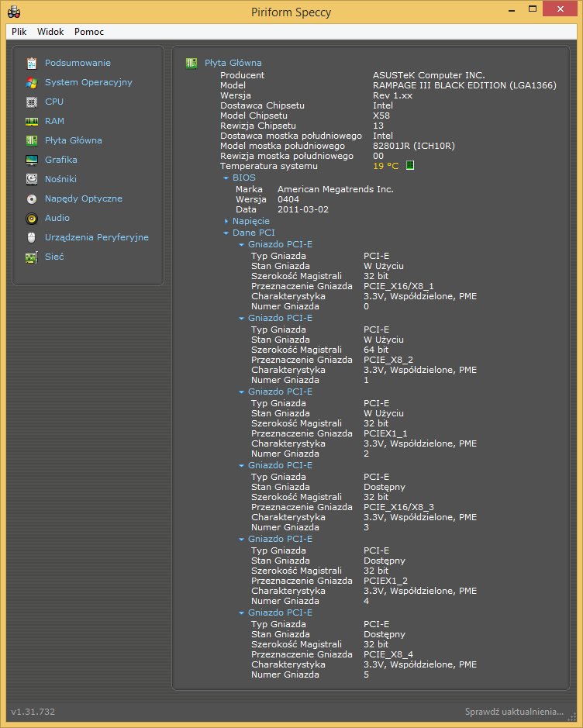Viewport: 583px width, 728px height.
Task: Collapse Gniazdo PCI-E with PCIEX1_2
Action: point(241,539)
